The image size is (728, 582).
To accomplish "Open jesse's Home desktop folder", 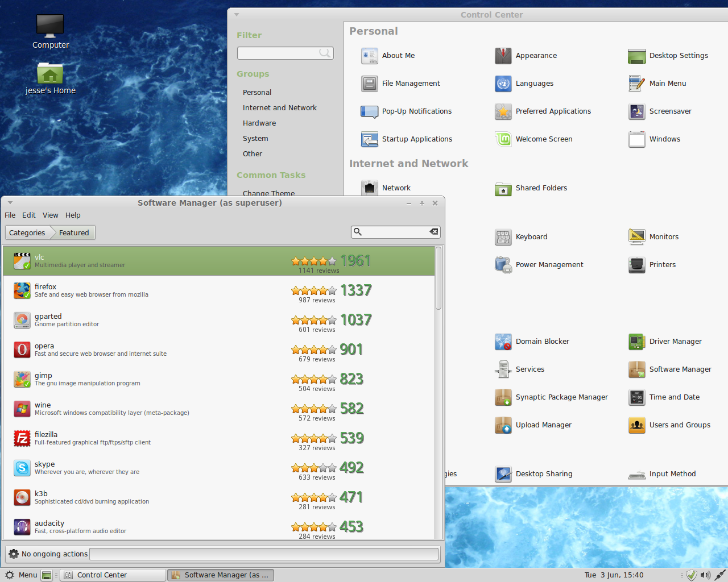I will [x=50, y=73].
